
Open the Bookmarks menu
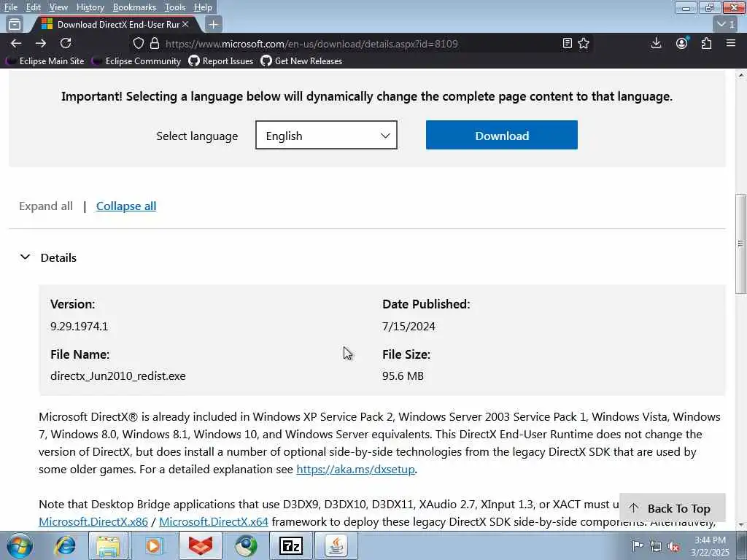click(134, 7)
